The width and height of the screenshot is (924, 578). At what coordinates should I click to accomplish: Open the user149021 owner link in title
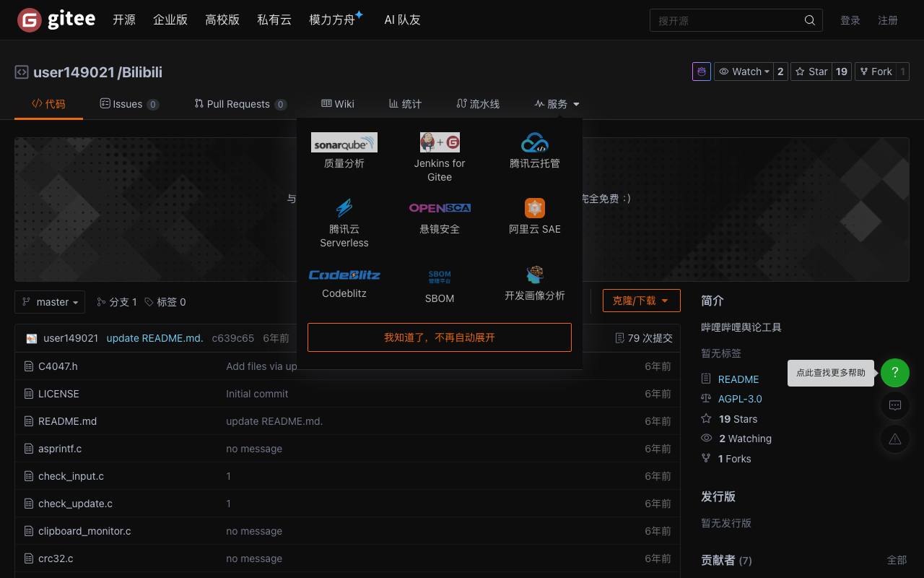(74, 72)
